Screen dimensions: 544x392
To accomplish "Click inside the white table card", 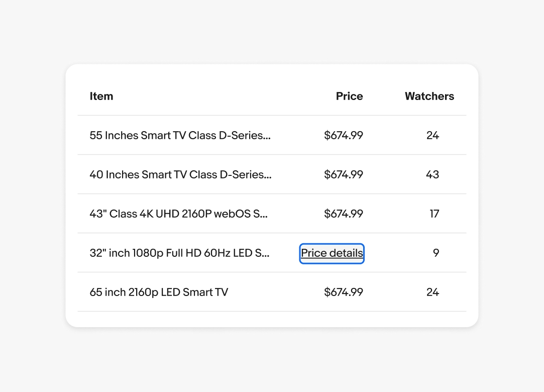I will pyautogui.click(x=272, y=196).
